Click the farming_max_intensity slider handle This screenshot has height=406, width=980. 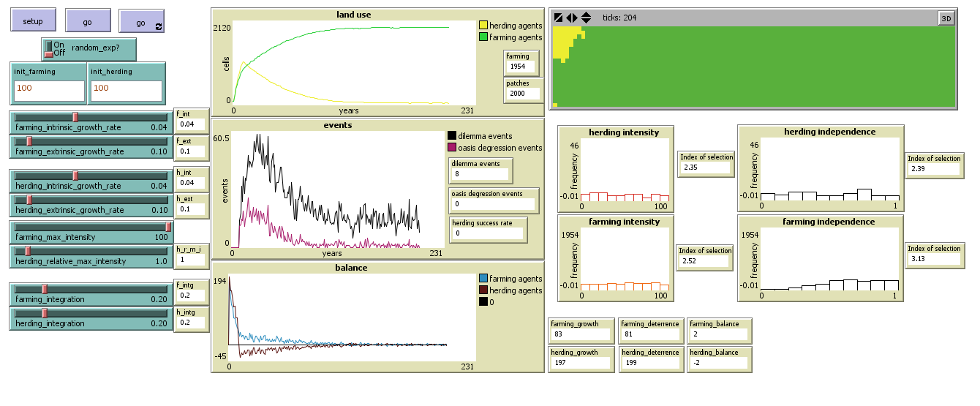168,227
